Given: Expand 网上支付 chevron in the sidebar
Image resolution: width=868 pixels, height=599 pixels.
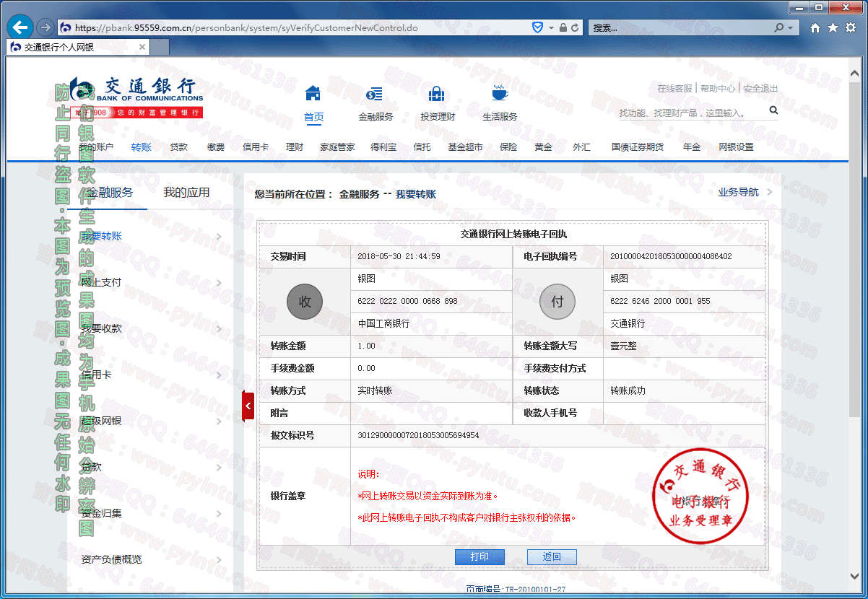Looking at the screenshot, I should (219, 282).
